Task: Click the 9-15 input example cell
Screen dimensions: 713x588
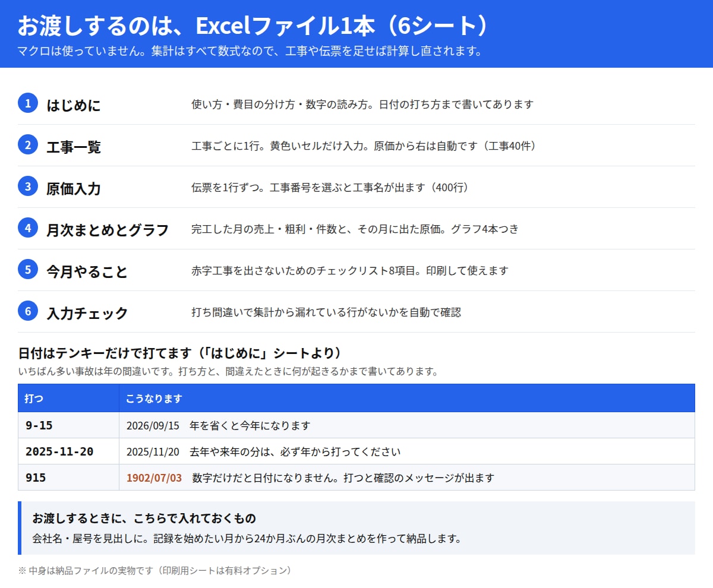Action: 68,425
